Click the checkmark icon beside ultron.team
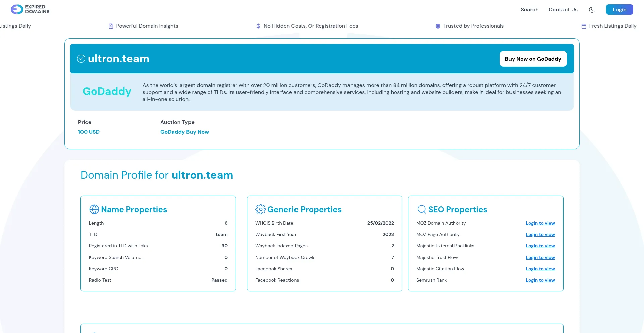 (81, 59)
